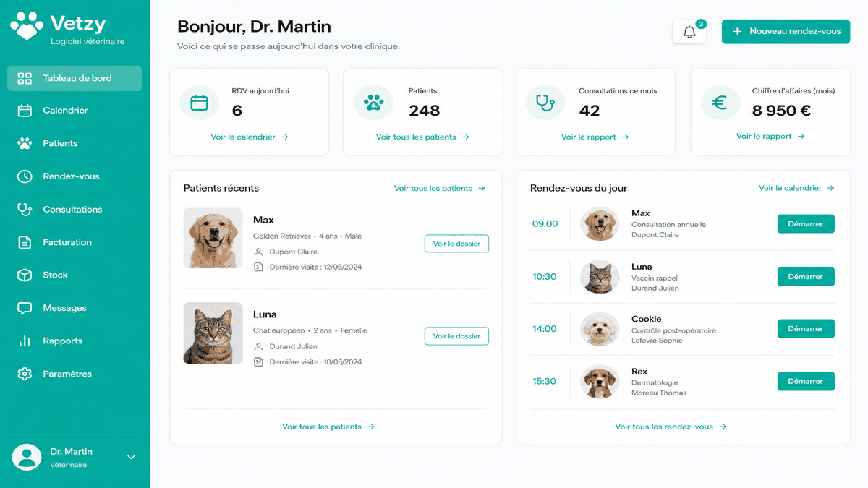
Task: Open notifications via the bell icon
Action: pos(689,32)
